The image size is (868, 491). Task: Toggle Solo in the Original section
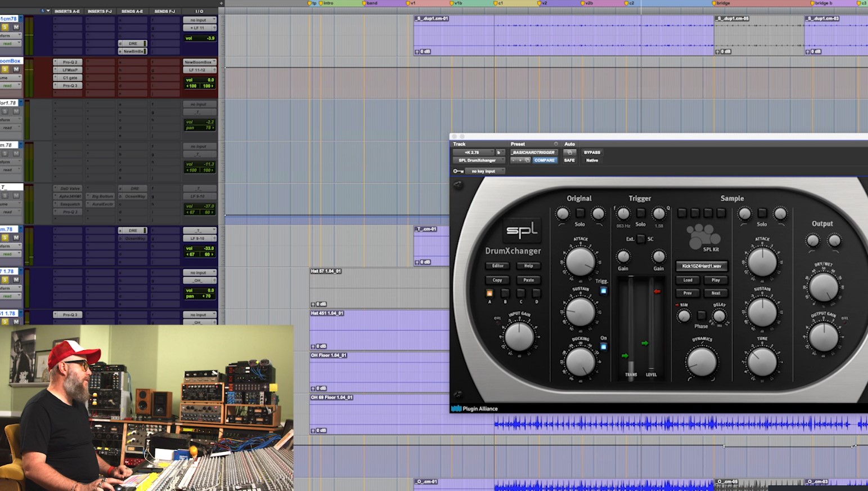[580, 213]
